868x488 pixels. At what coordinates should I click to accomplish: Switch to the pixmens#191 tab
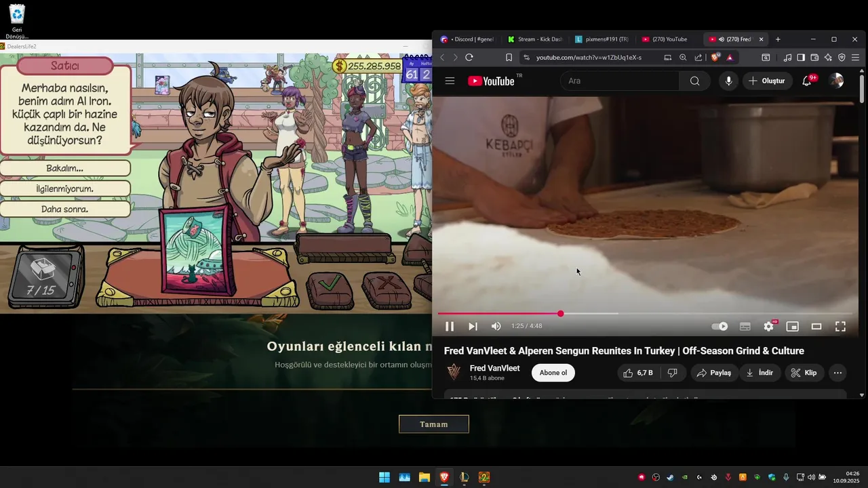(x=601, y=39)
